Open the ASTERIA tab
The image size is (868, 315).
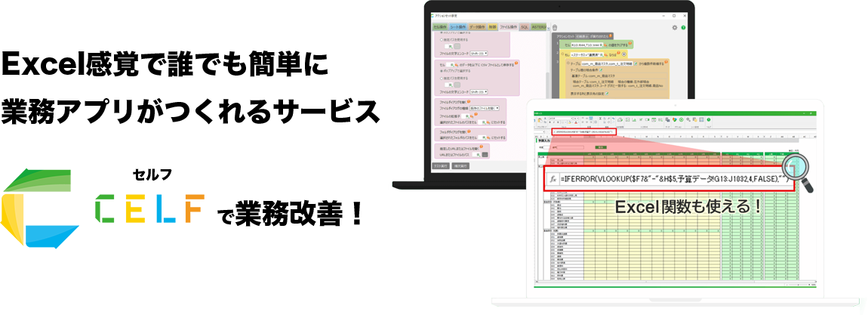539,26
